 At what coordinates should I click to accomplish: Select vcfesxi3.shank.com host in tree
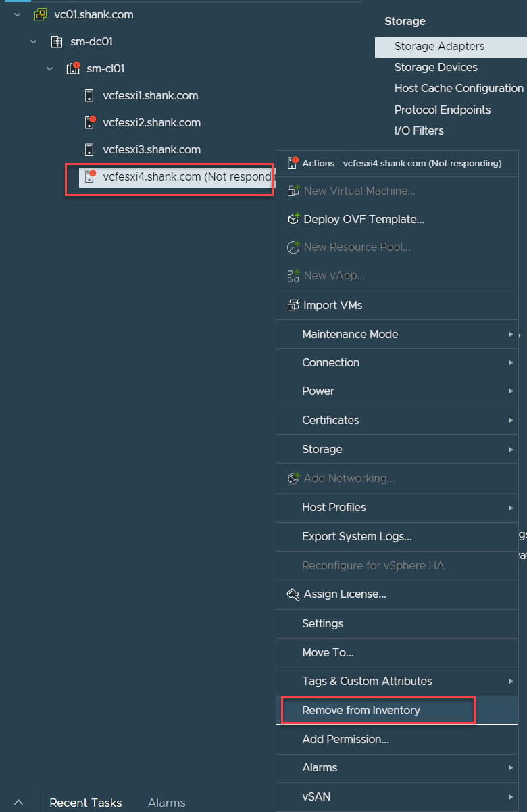click(x=151, y=149)
